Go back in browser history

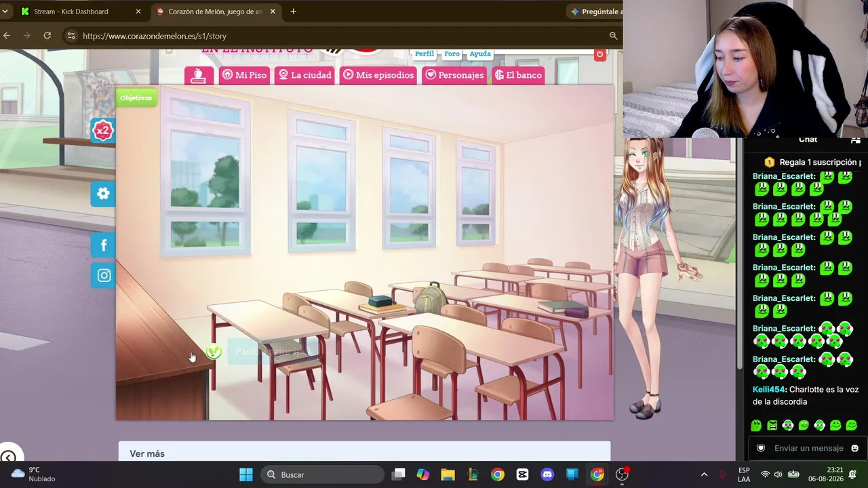7,36
